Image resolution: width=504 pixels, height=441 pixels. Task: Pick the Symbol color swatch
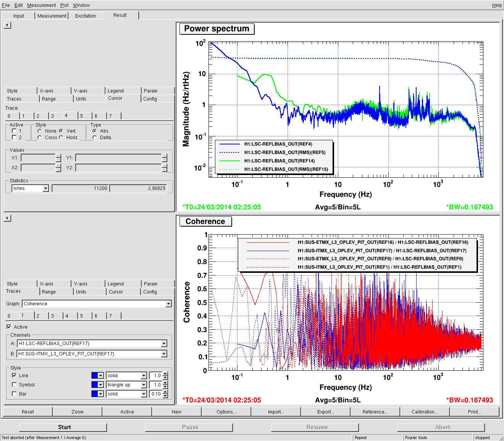click(97, 385)
